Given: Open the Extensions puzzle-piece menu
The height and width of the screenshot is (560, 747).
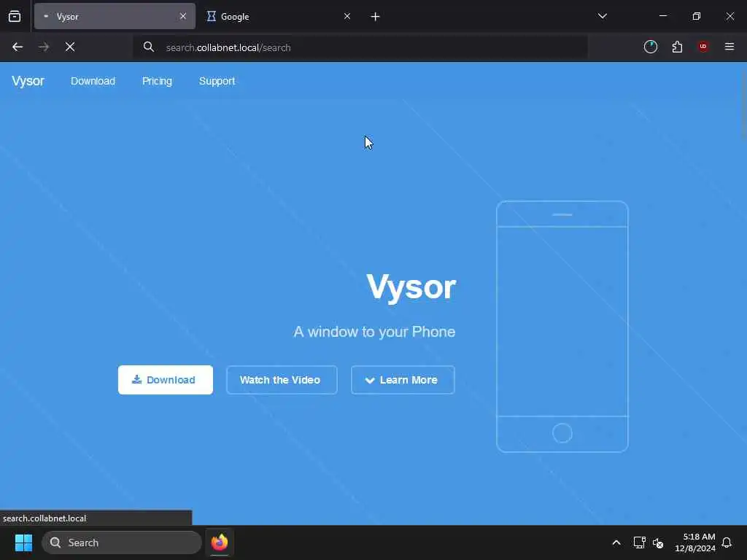Looking at the screenshot, I should (x=677, y=47).
